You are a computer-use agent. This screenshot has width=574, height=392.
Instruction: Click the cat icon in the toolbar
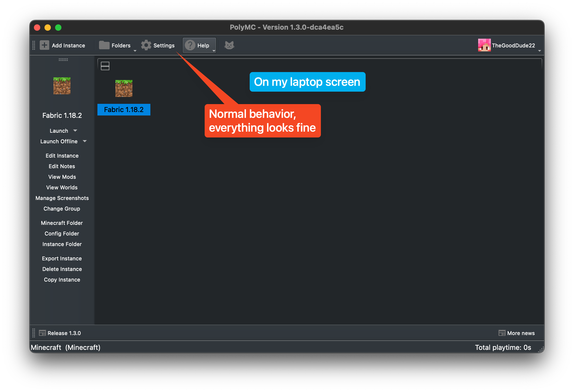[229, 45]
